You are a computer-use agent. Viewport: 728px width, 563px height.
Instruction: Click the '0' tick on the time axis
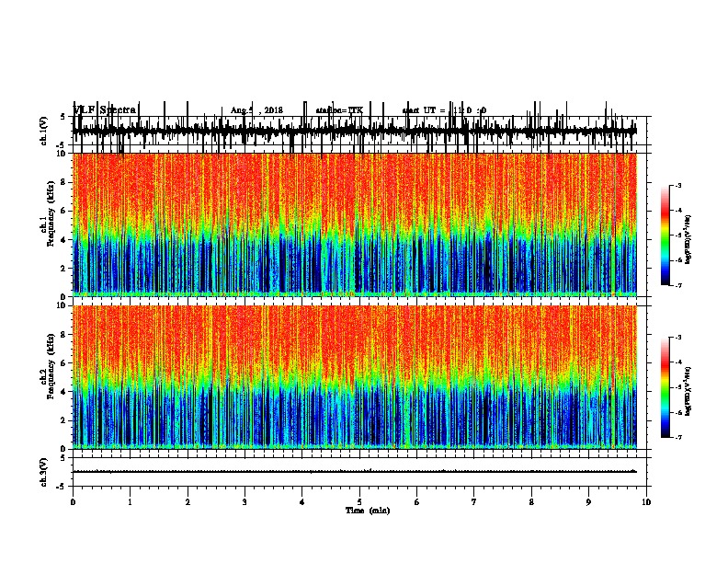tap(73, 502)
